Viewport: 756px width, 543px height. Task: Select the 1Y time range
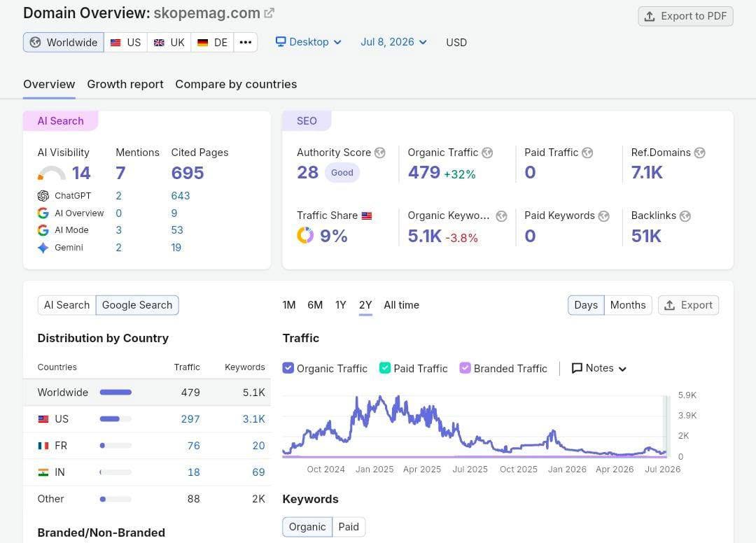(341, 306)
